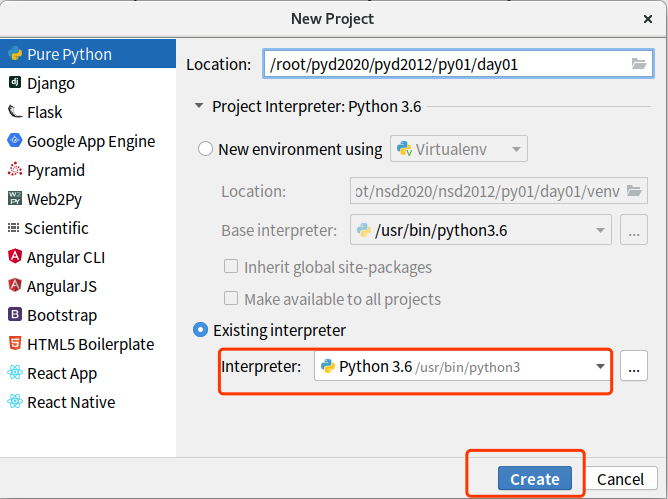
Task: Enable Inherit global site-packages checkbox
Action: 231,267
